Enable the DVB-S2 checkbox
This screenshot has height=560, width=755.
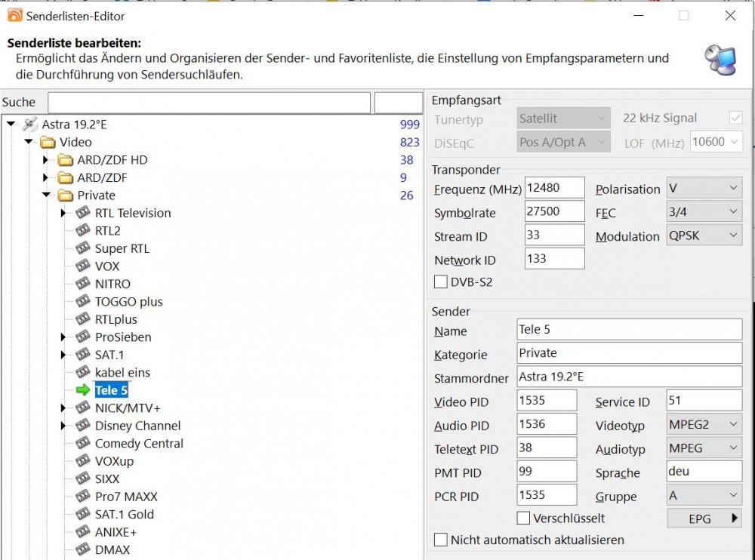tap(440, 281)
